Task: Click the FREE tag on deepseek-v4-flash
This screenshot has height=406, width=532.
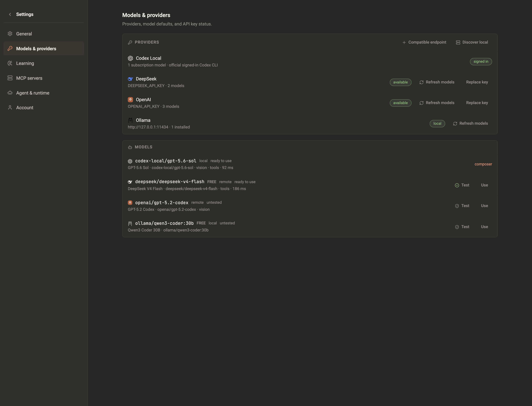Action: click(x=212, y=182)
